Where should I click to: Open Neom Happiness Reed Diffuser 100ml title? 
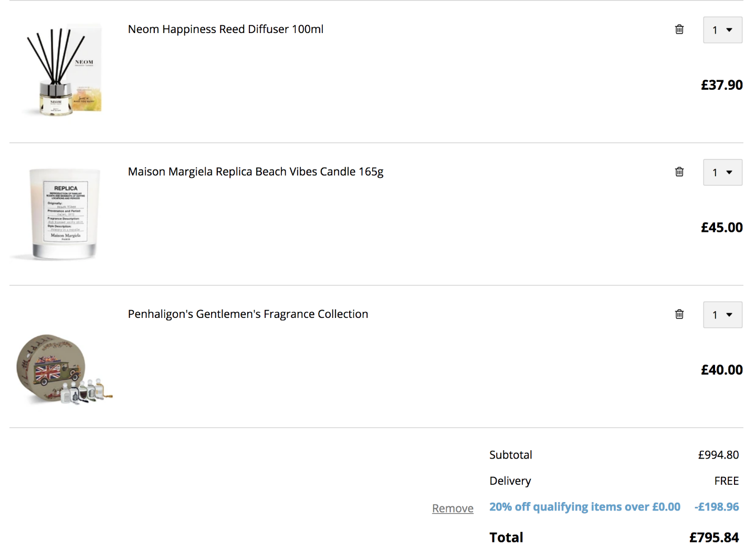(226, 29)
